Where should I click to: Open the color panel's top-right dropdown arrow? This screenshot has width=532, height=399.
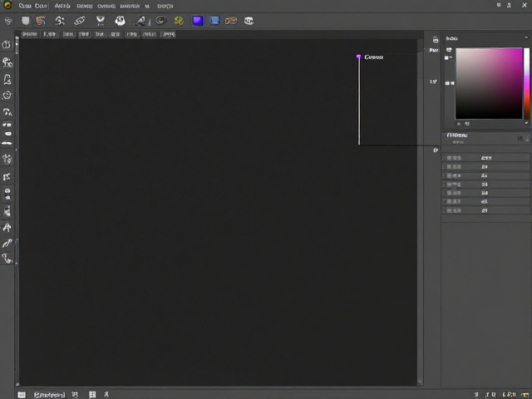click(x=526, y=38)
